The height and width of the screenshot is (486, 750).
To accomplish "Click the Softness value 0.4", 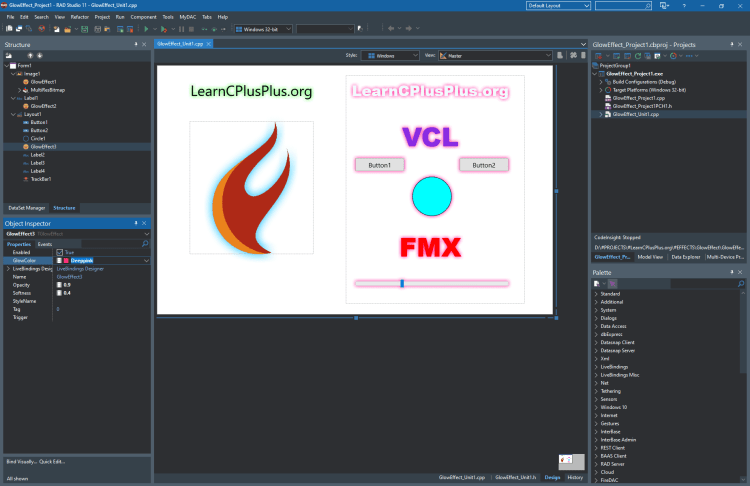I will (67, 293).
